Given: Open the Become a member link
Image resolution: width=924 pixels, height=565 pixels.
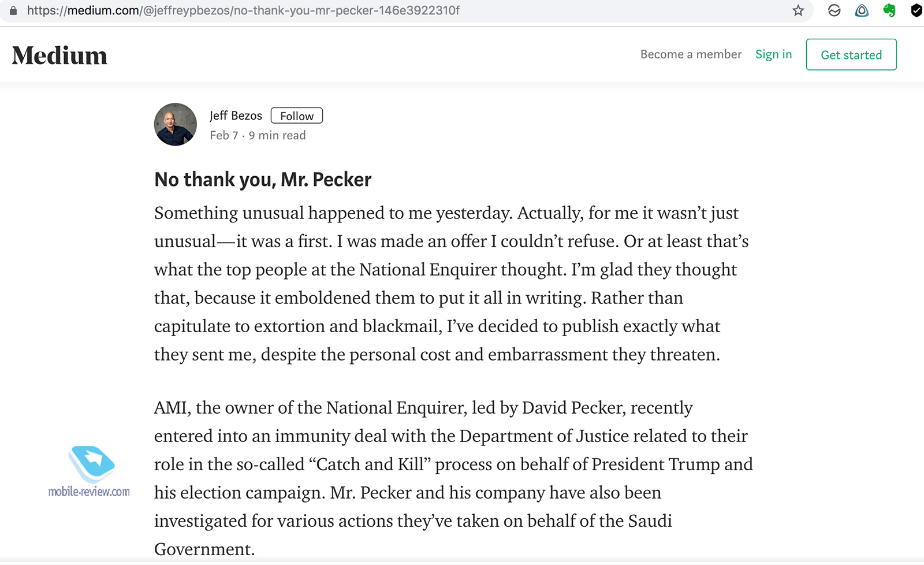Looking at the screenshot, I should 691,54.
